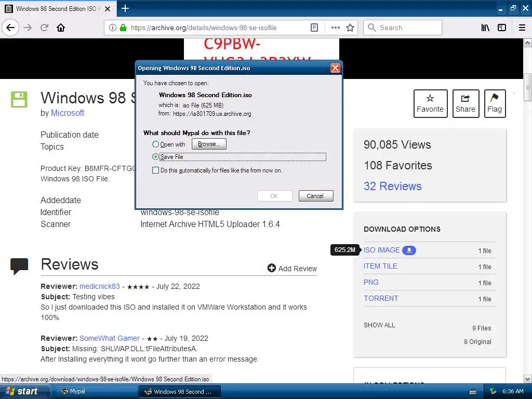Bookmark this page with the star icon
Viewport: 532px width, 399px height.
(350, 28)
